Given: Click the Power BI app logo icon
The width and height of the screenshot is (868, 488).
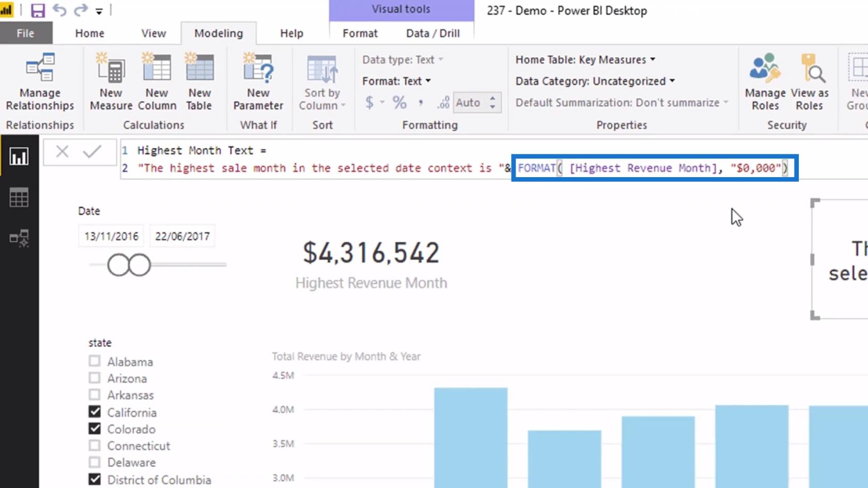Looking at the screenshot, I should [6, 10].
